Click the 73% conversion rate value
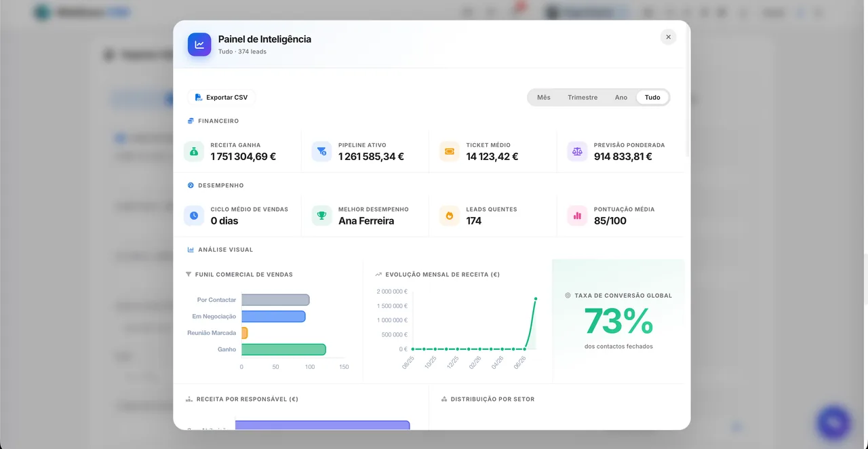 point(618,321)
